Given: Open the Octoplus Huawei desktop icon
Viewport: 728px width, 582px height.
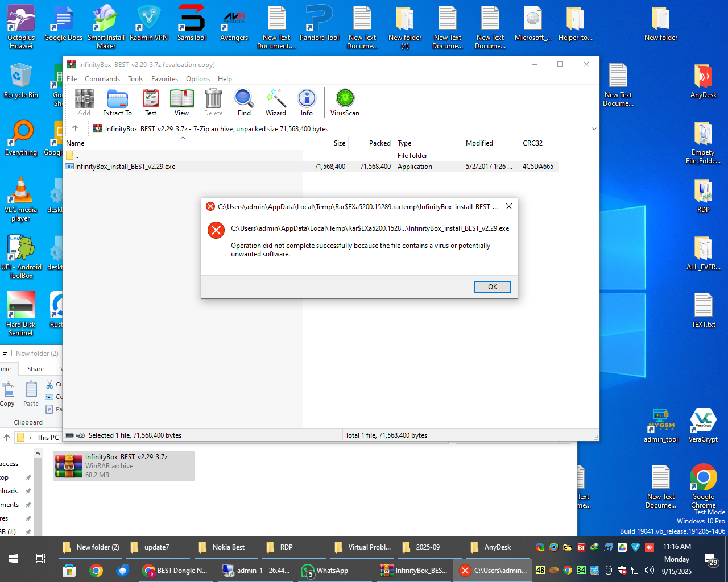Looking at the screenshot, I should pyautogui.click(x=21, y=27).
